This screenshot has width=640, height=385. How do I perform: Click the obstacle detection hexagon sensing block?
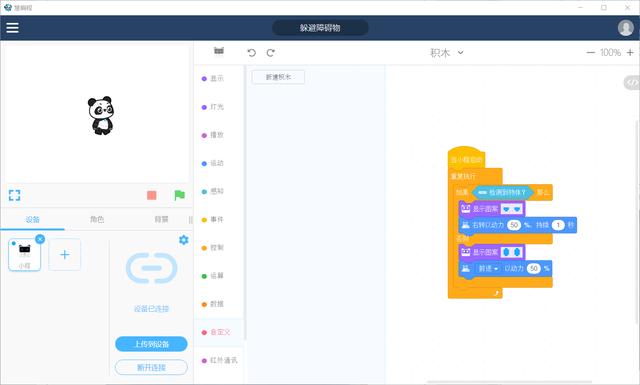tap(502, 192)
